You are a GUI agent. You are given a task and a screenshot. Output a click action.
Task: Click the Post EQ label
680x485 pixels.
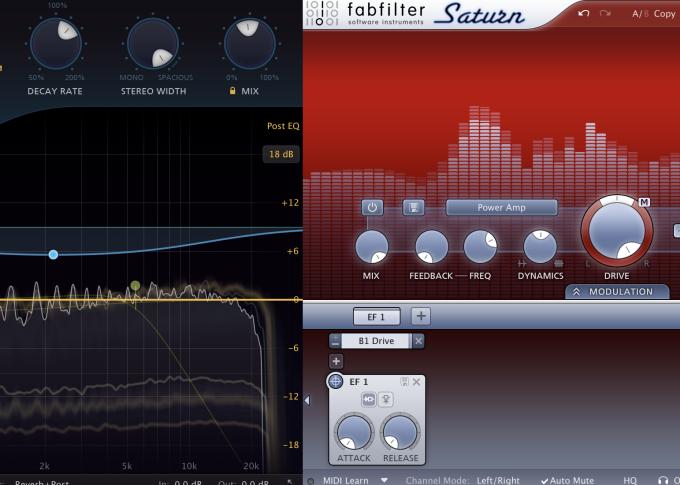pyautogui.click(x=283, y=126)
